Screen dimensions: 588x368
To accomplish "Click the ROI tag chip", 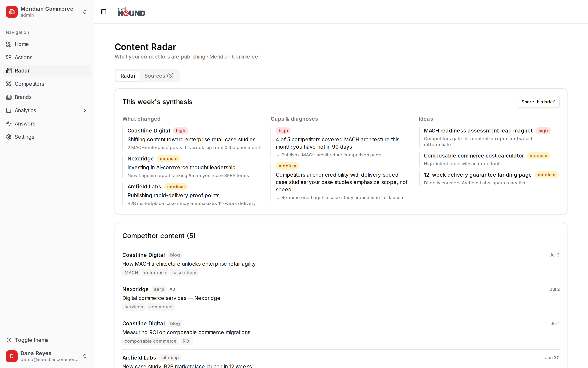I will coord(186,341).
